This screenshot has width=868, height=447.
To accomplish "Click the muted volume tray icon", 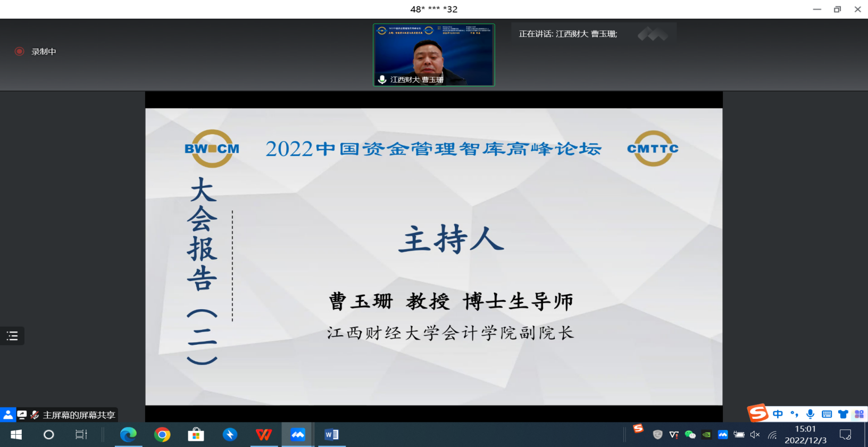I will pos(755,435).
